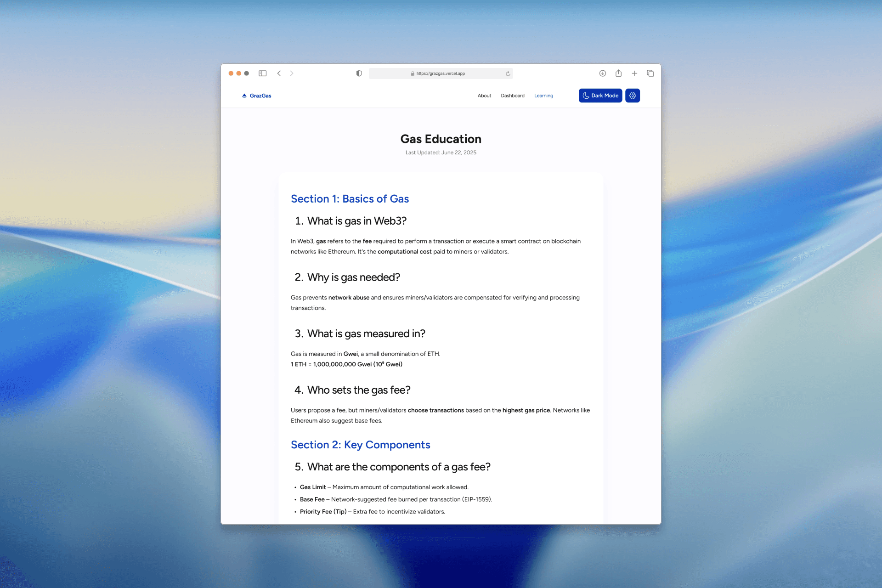Open the About nav link
882x588 pixels.
(484, 96)
